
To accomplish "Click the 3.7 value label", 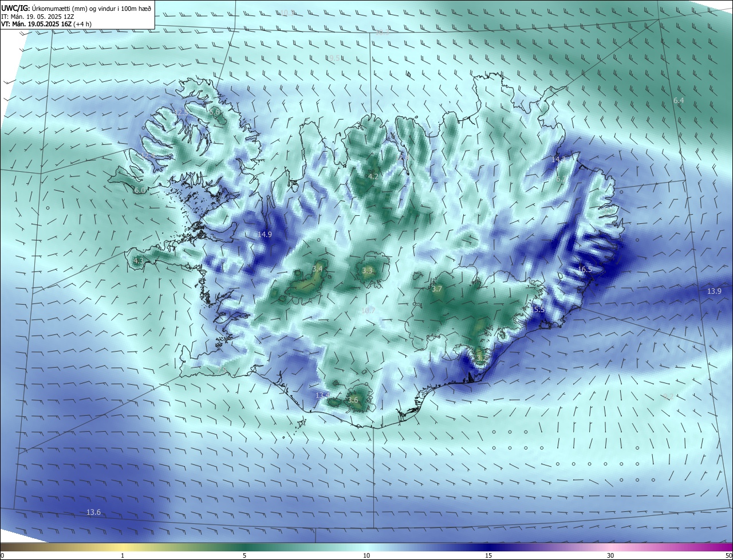I will click(x=437, y=289).
